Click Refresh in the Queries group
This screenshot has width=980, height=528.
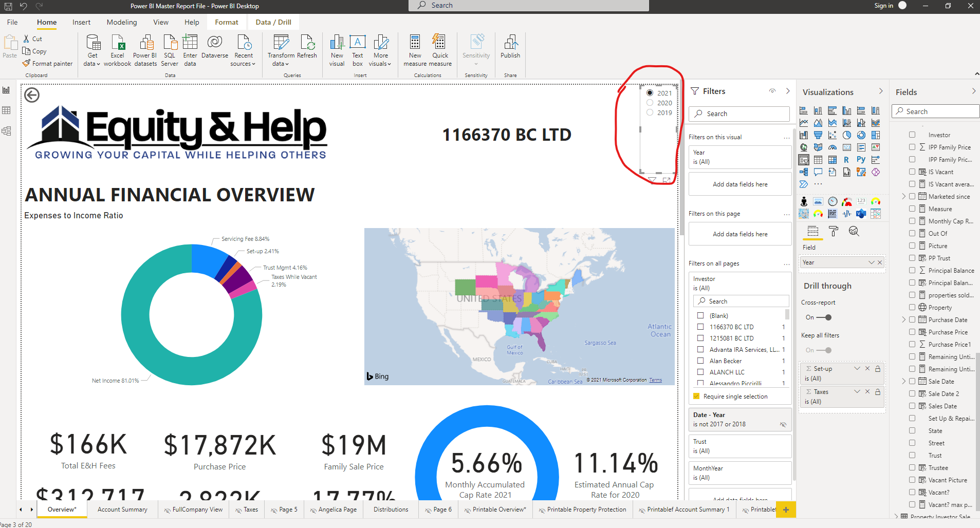click(x=307, y=47)
